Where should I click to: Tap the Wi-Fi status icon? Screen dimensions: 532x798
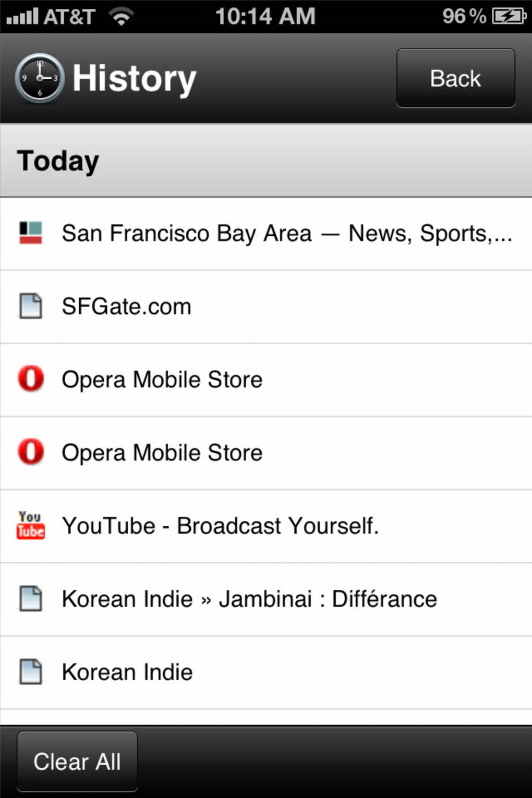click(121, 17)
